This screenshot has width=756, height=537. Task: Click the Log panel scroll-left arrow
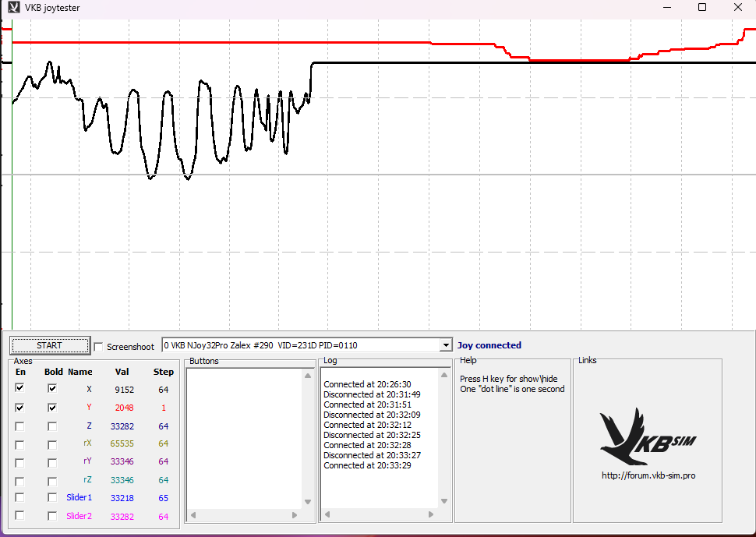[328, 515]
